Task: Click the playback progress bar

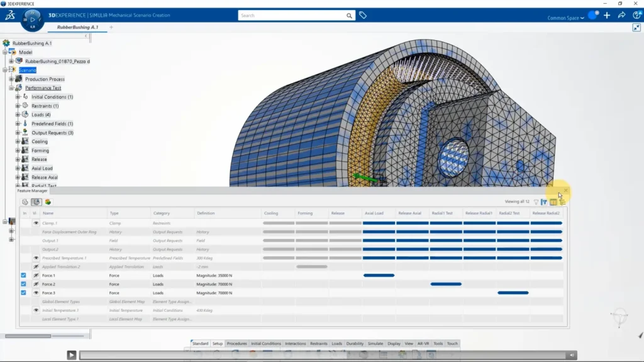Action: [323, 356]
